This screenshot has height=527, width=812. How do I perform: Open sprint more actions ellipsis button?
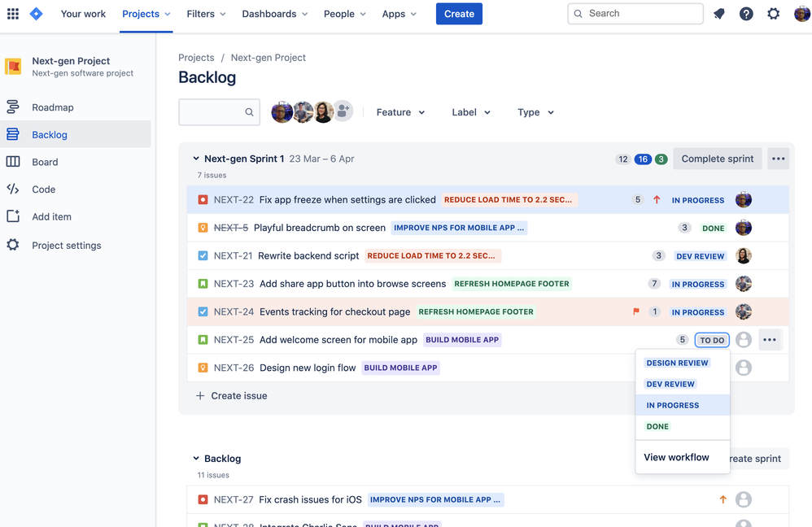[x=779, y=159]
